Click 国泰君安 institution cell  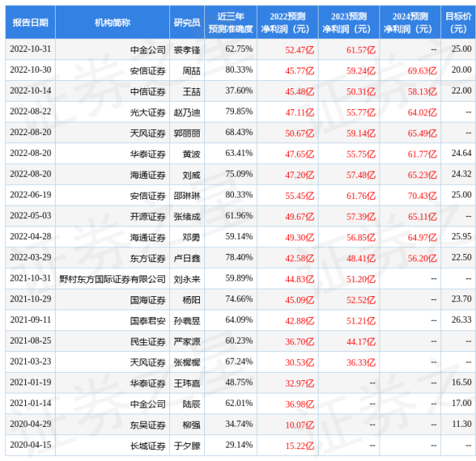click(x=148, y=321)
